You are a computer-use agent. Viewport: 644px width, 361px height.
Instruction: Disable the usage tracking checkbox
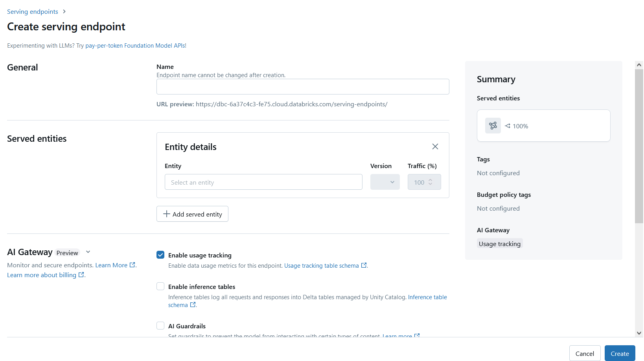tap(160, 255)
